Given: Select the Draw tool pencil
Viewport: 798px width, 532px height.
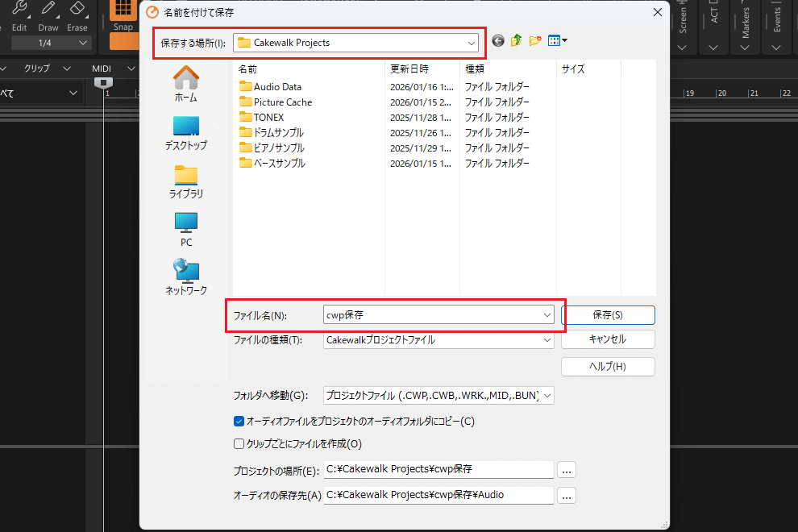Looking at the screenshot, I should pyautogui.click(x=48, y=10).
